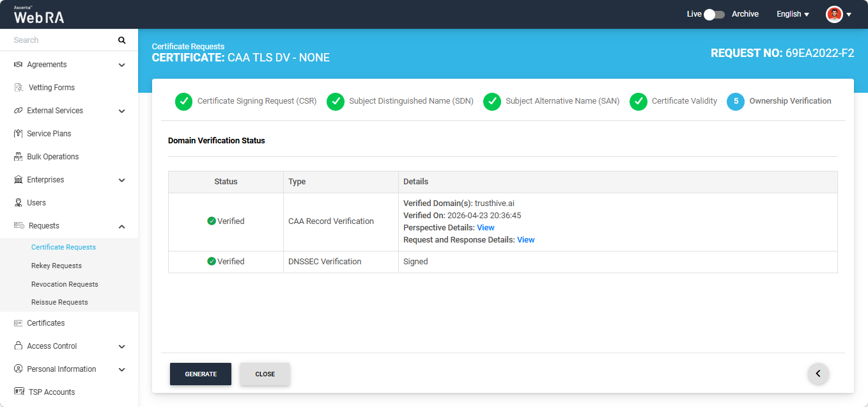Click the Verified check icon in DNSSEC row

212,262
